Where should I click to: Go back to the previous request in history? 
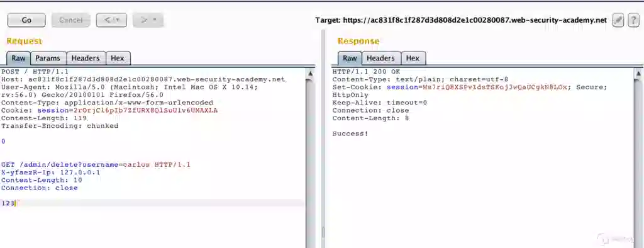coord(108,20)
